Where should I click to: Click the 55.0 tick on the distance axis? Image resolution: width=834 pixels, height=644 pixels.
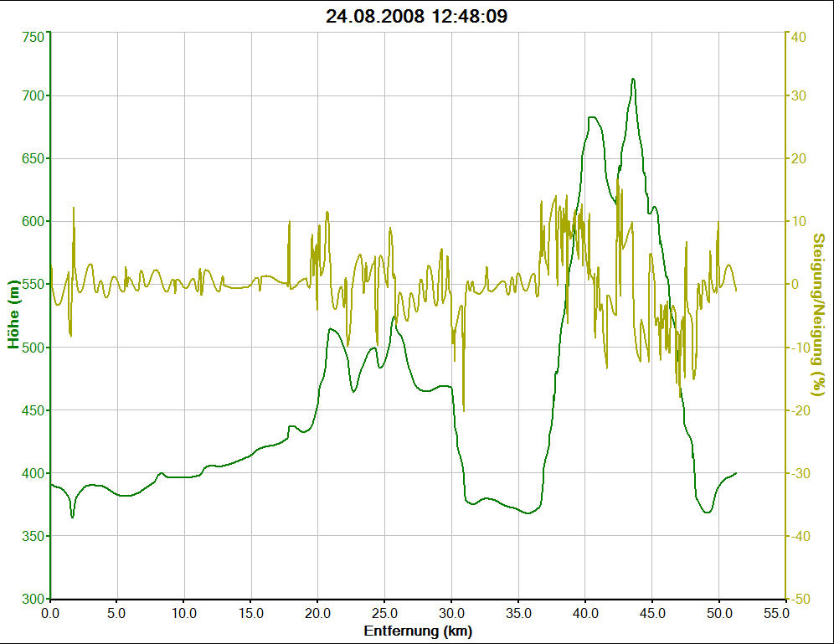click(785, 614)
